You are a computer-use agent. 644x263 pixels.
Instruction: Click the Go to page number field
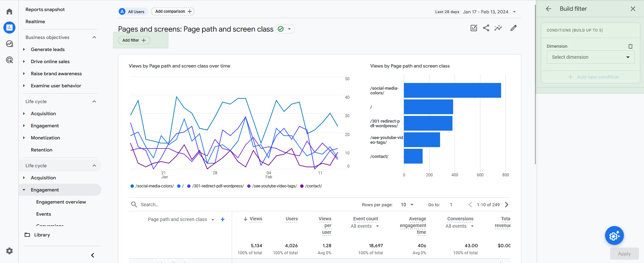451,205
